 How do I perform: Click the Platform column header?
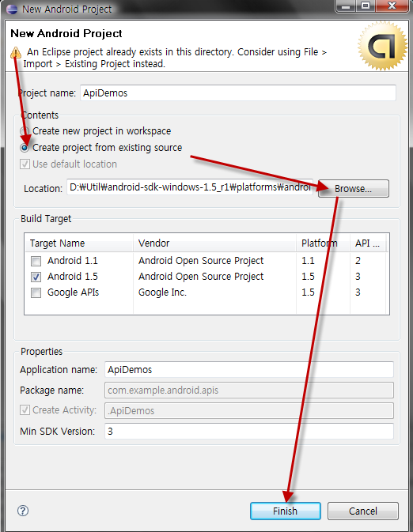[x=323, y=243]
